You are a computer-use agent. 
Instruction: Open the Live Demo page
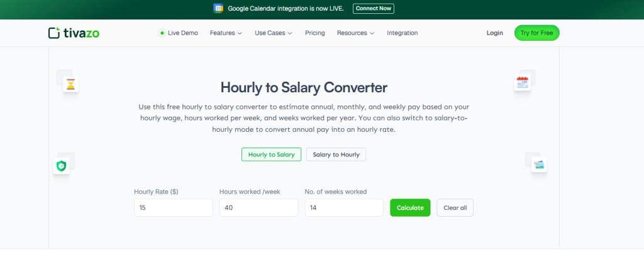(x=178, y=33)
